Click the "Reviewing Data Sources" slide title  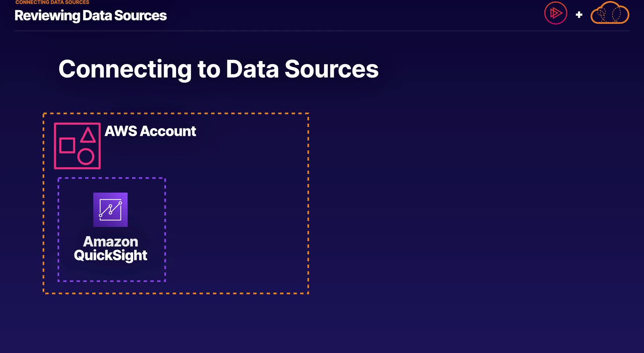(91, 15)
